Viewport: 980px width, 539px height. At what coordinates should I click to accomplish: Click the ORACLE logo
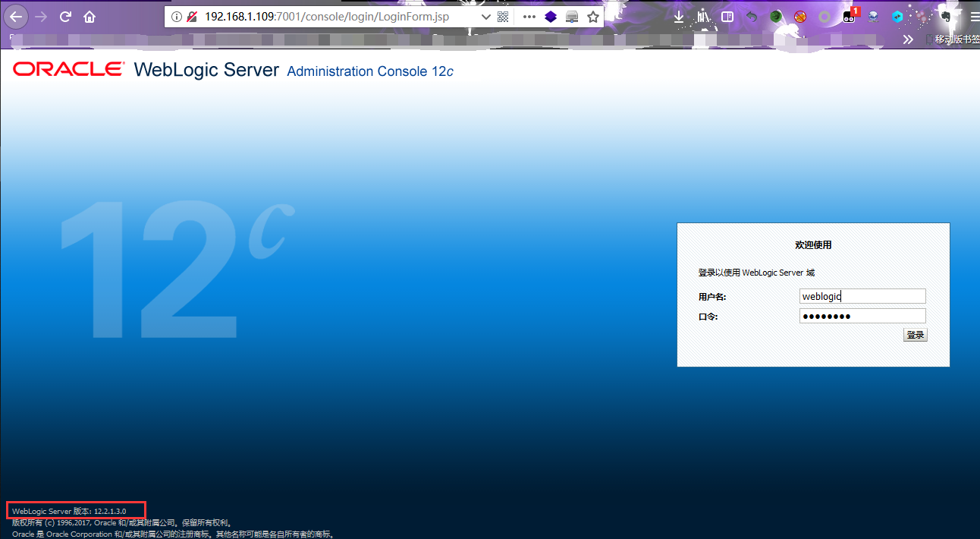click(x=68, y=69)
